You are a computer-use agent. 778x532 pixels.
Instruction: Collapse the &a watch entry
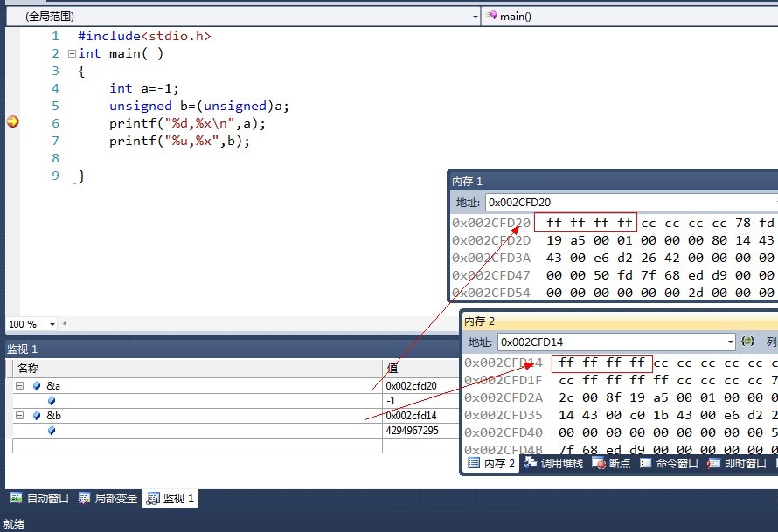[19, 386]
